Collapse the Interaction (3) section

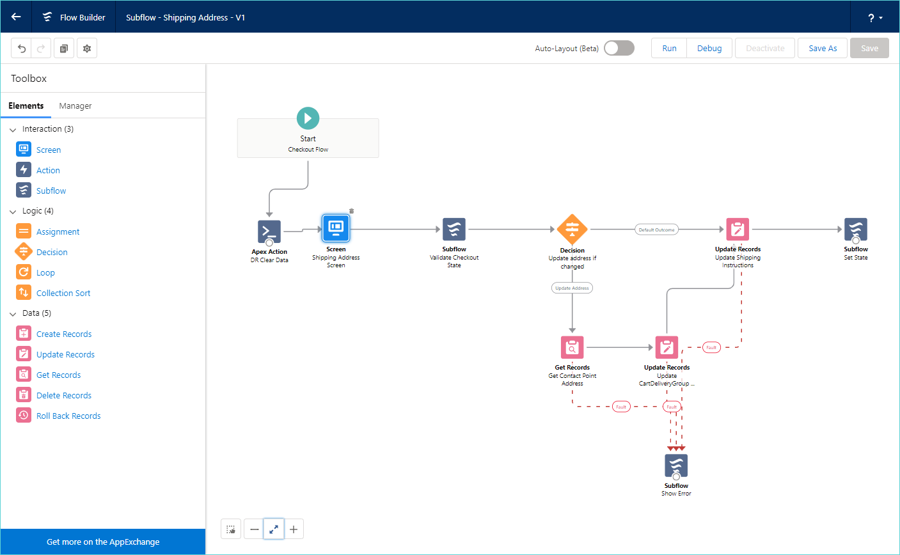(x=13, y=129)
